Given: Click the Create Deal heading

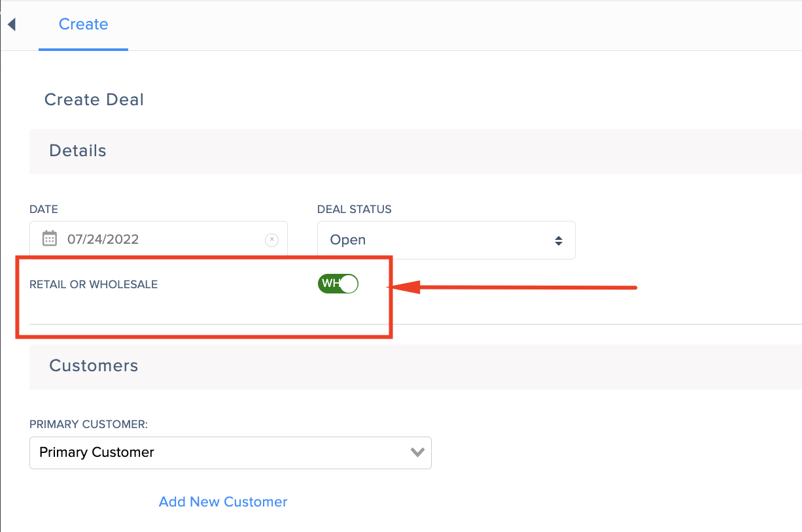Looking at the screenshot, I should click(94, 100).
